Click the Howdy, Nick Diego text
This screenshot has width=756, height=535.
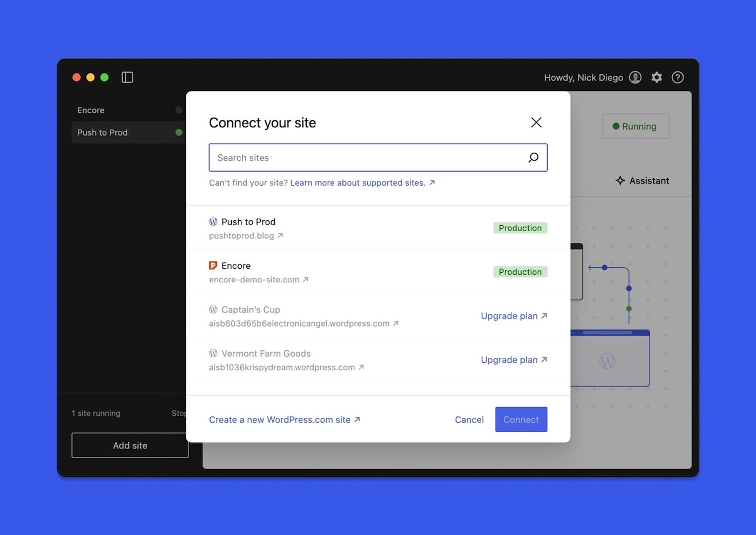coord(583,77)
